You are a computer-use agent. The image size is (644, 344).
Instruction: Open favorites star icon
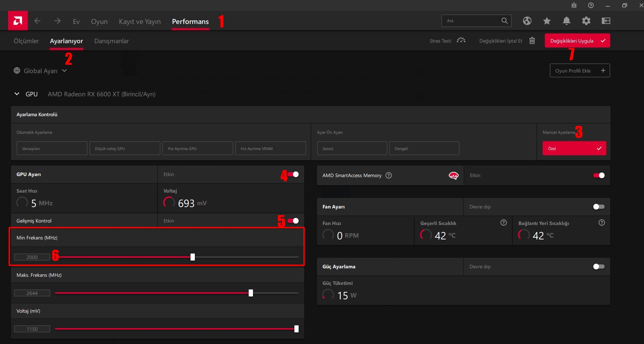pos(547,21)
